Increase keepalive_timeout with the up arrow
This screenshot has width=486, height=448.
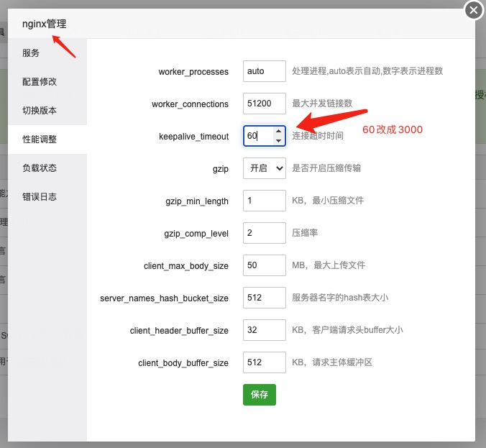(x=279, y=131)
